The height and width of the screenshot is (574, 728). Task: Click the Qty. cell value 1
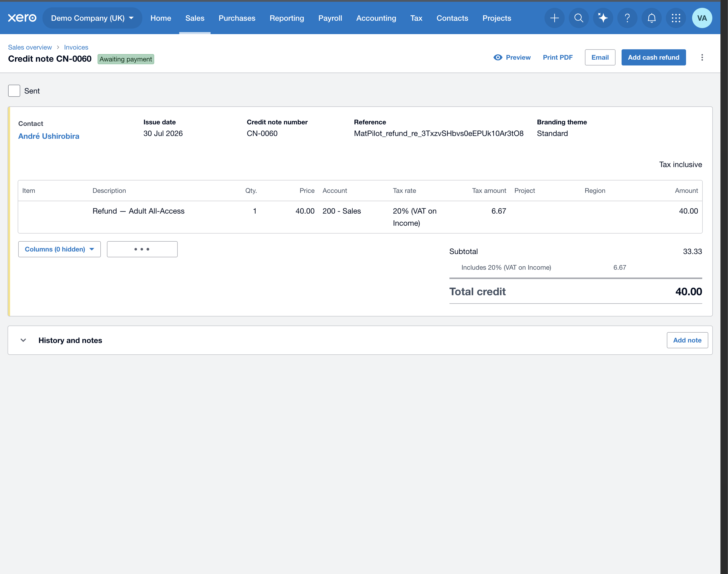255,211
